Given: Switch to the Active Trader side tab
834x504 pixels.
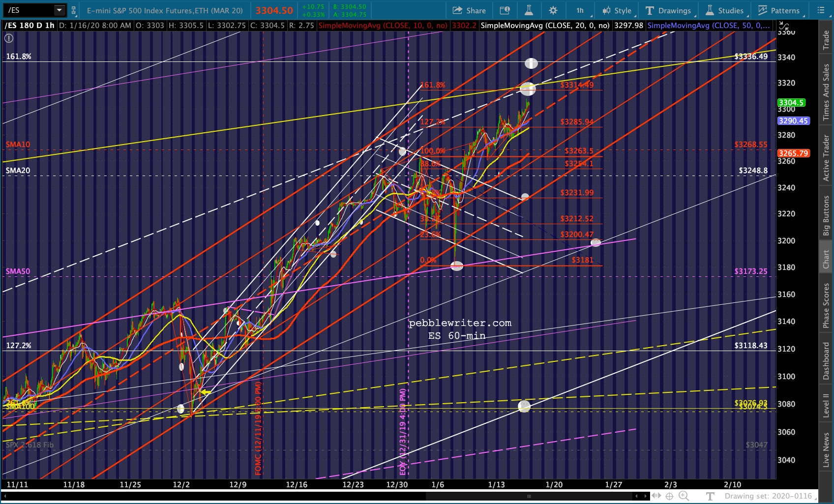Looking at the screenshot, I should (826, 158).
